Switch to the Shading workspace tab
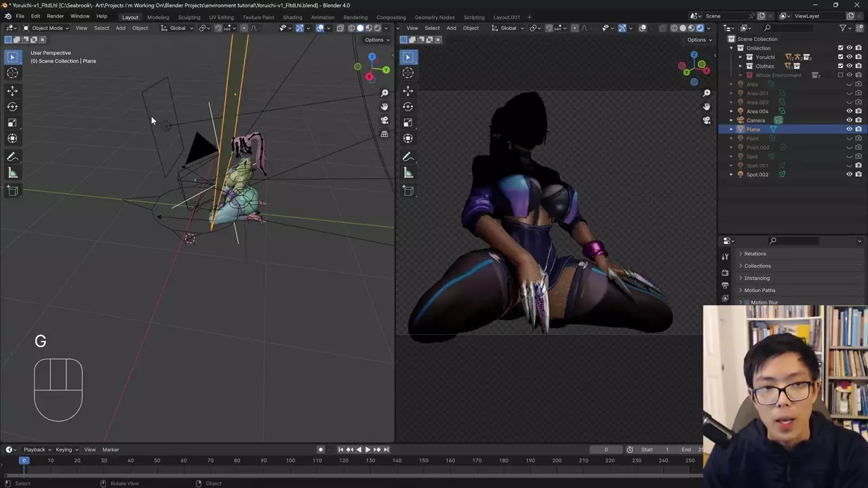The width and height of the screenshot is (868, 488). click(292, 17)
